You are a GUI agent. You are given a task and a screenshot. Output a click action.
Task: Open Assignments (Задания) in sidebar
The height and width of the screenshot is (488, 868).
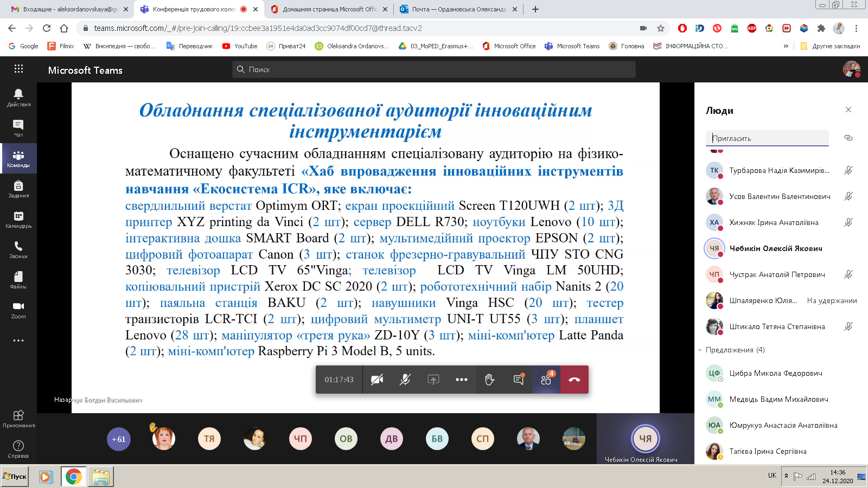[18, 189]
